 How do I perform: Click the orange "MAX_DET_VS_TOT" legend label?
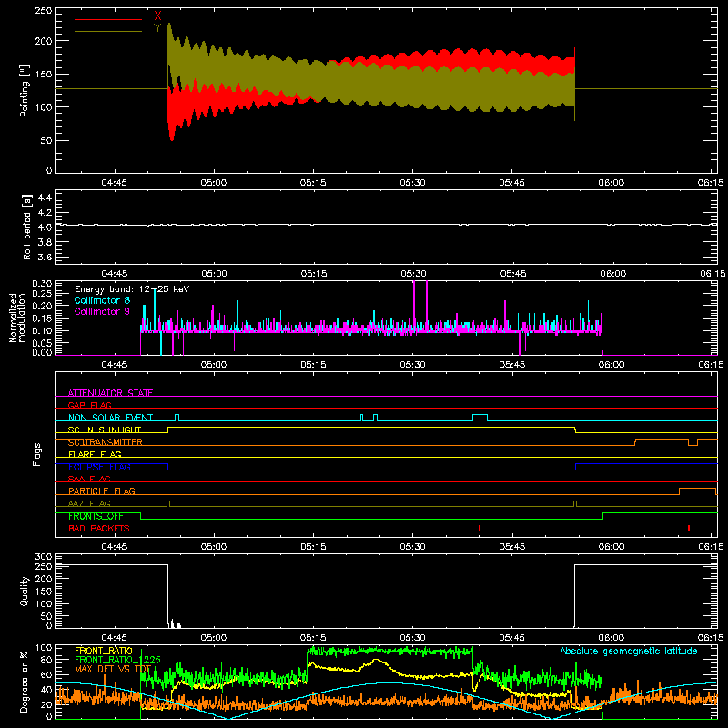112,669
